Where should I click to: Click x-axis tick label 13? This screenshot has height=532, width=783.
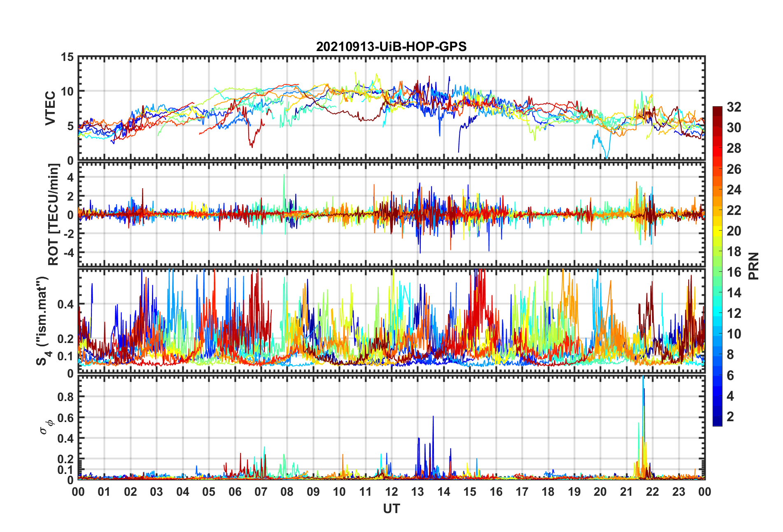[417, 492]
